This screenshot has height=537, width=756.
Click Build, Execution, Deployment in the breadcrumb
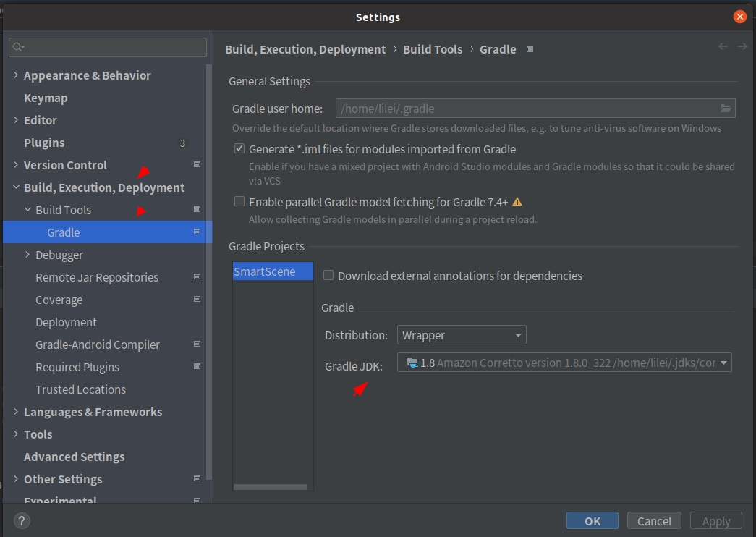305,50
